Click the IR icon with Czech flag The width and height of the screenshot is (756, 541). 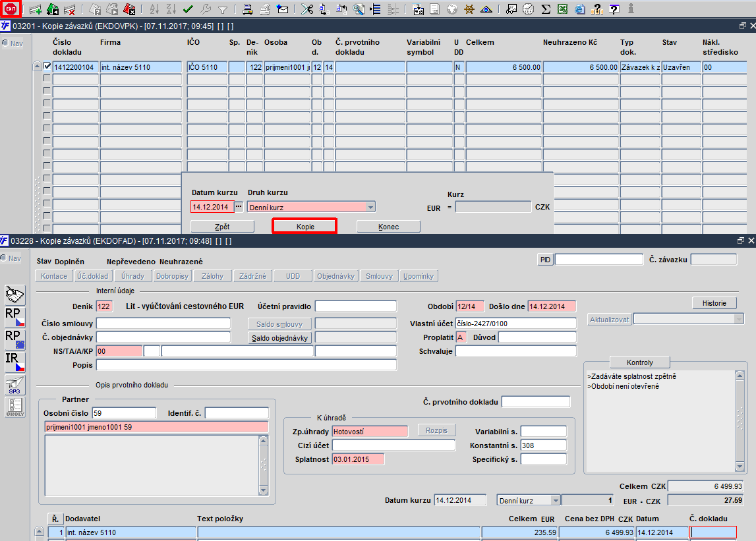point(15,362)
